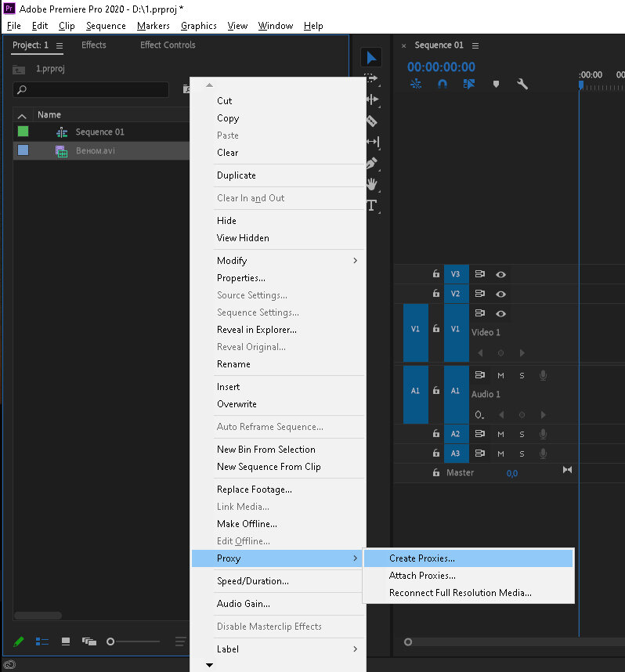Screen dimensions: 625x672
Task: Click the Sequence 01 sequence icon
Action: point(62,132)
